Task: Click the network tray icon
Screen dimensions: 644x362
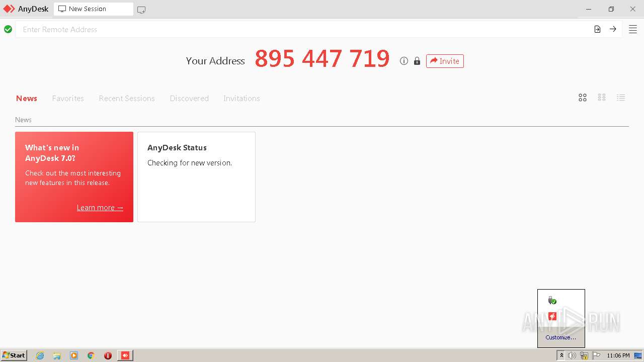Action: 584,355
